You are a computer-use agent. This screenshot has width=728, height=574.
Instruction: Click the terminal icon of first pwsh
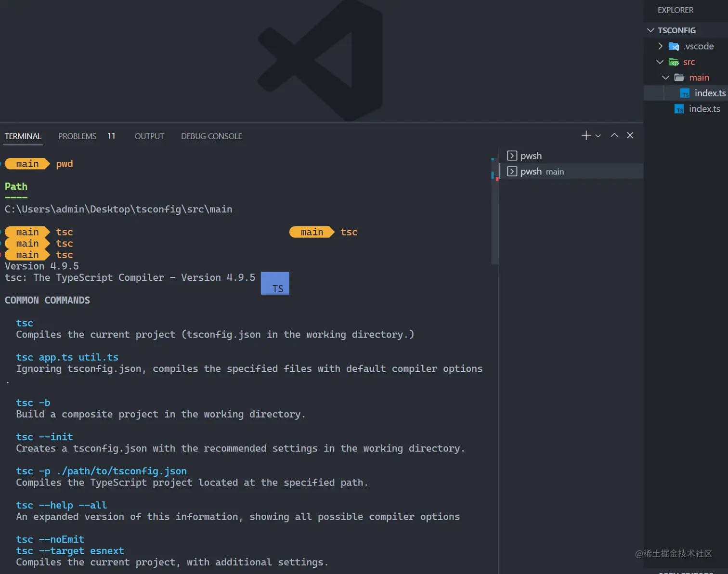pyautogui.click(x=512, y=156)
